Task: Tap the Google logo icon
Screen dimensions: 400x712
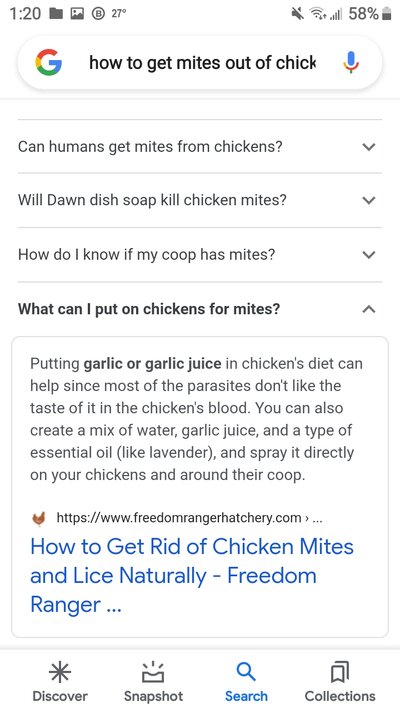Action: click(x=49, y=62)
